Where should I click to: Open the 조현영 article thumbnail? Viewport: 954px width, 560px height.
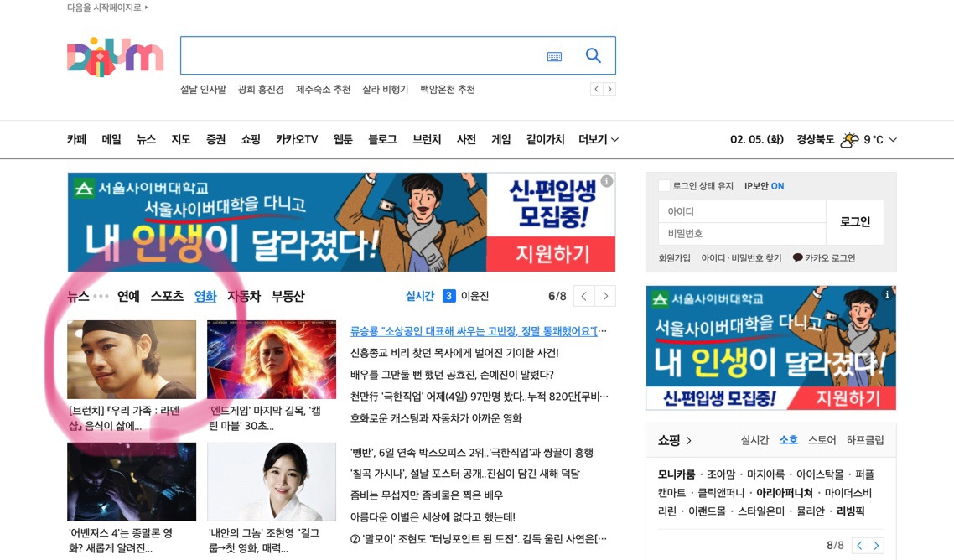point(272,481)
